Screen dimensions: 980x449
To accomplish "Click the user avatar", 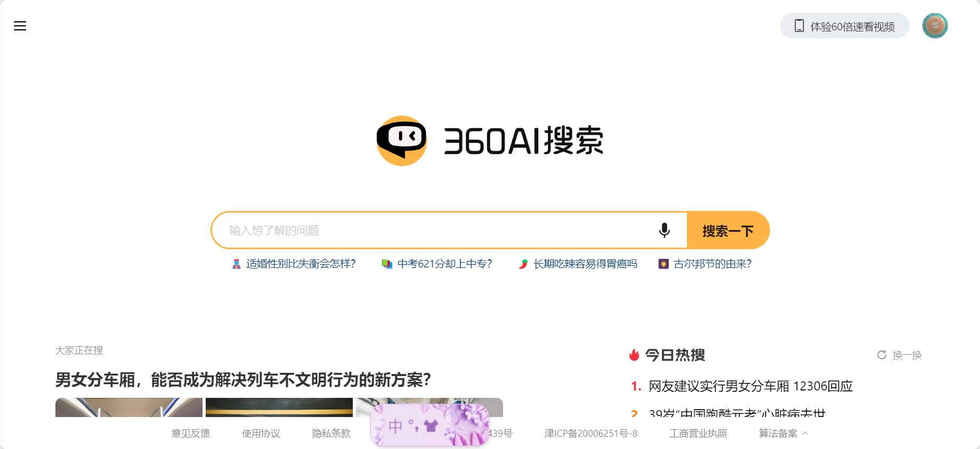I will pos(935,26).
